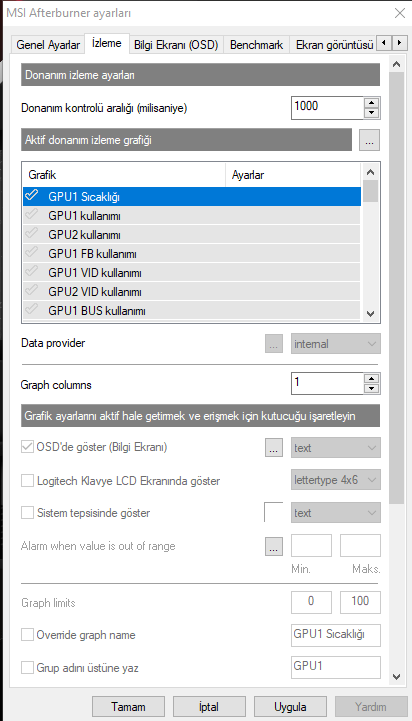Open Sistem tepsisinde göster text dropdown
This screenshot has width=412, height=721.
336,513
